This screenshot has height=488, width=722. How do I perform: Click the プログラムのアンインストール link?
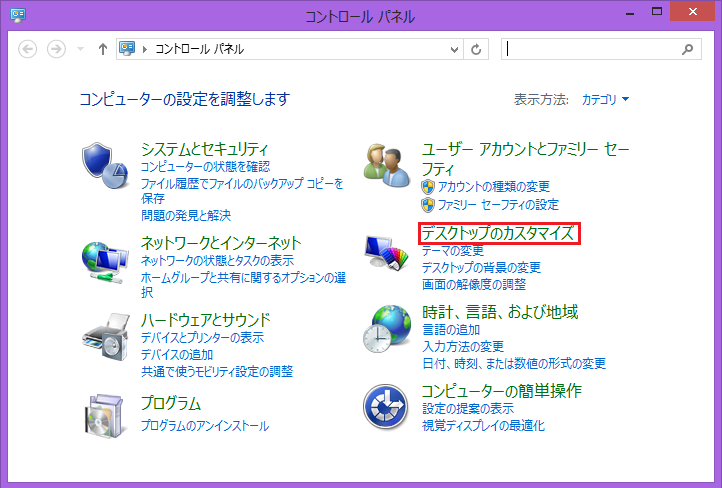[204, 426]
